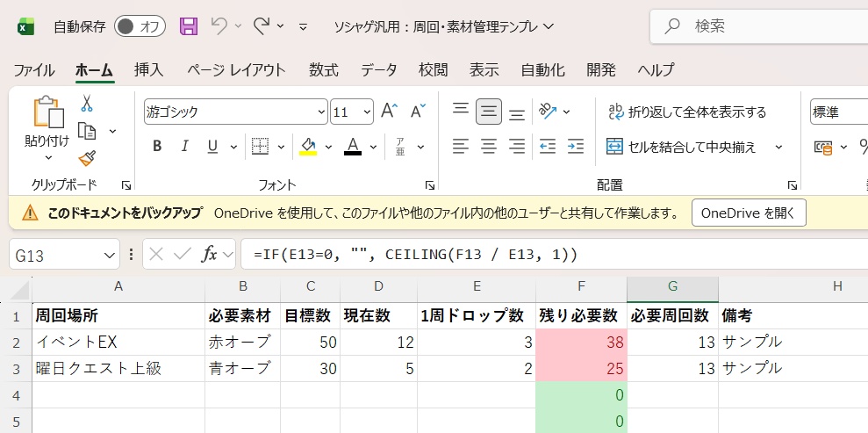Align text to bottom
Viewport: 868px width, 433px height.
[517, 112]
